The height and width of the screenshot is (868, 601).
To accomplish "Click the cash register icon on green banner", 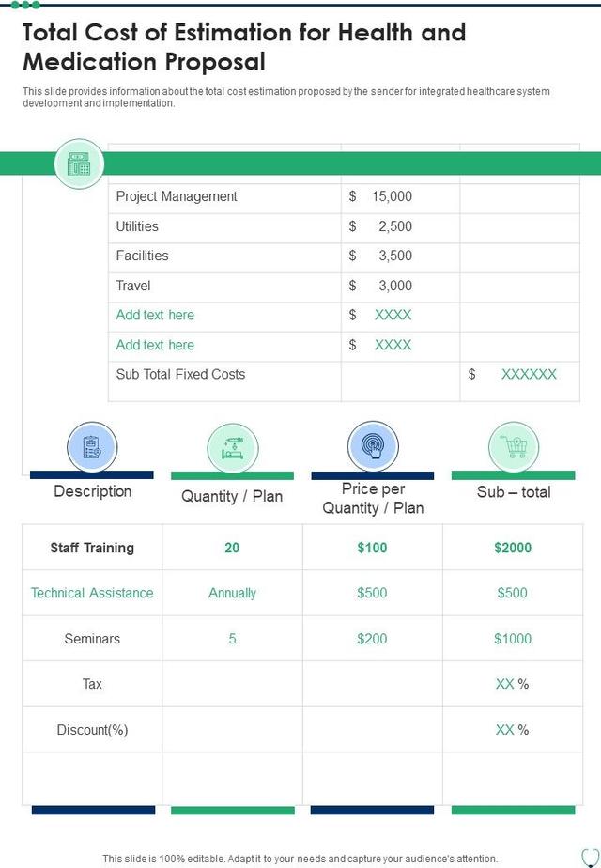I will (x=79, y=163).
